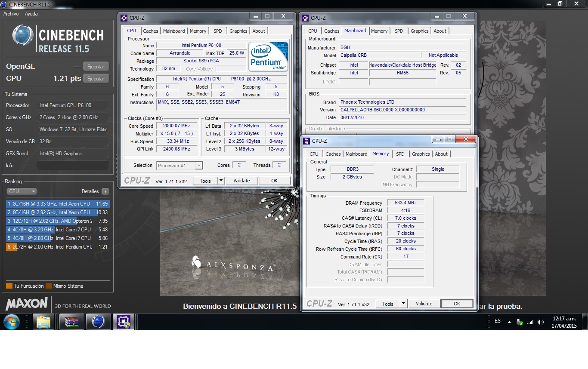The height and width of the screenshot is (369, 588).
Task: Open the Tools dropdown arrow in CPU-Z Memory window
Action: tap(403, 304)
